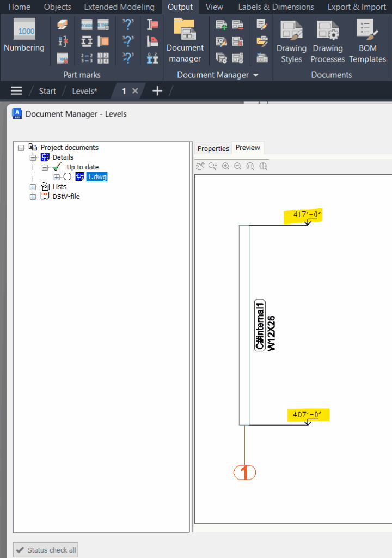Screen dimensions: 392x558
Task: Expand the DStV-file tree node
Action: pos(33,197)
